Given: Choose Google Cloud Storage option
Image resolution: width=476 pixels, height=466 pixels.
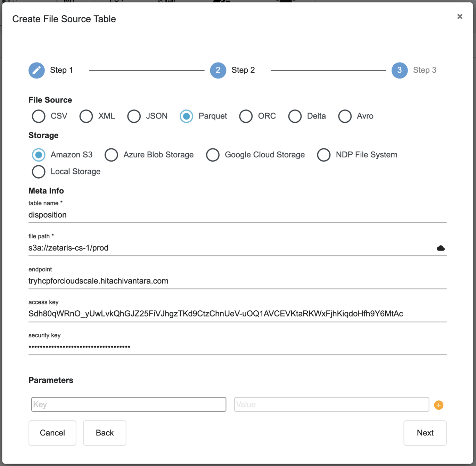Looking at the screenshot, I should pos(213,155).
